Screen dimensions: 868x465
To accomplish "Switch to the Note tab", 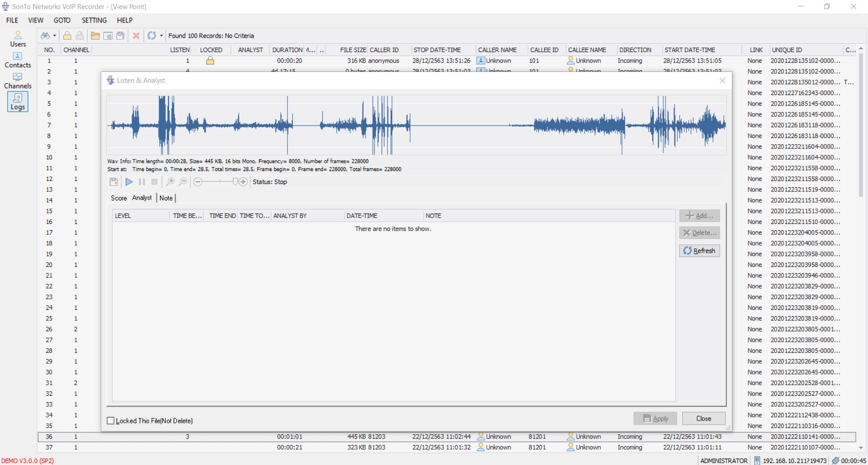I will point(166,198).
